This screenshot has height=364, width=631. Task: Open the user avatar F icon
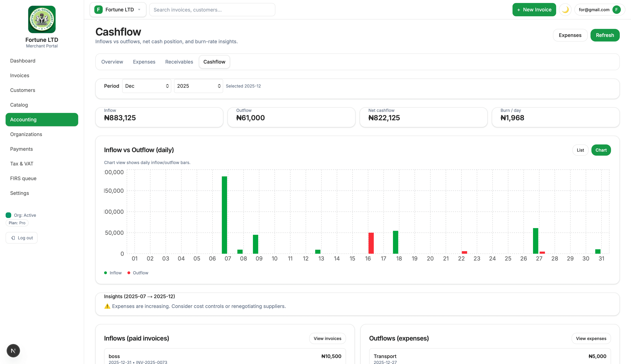tap(616, 10)
